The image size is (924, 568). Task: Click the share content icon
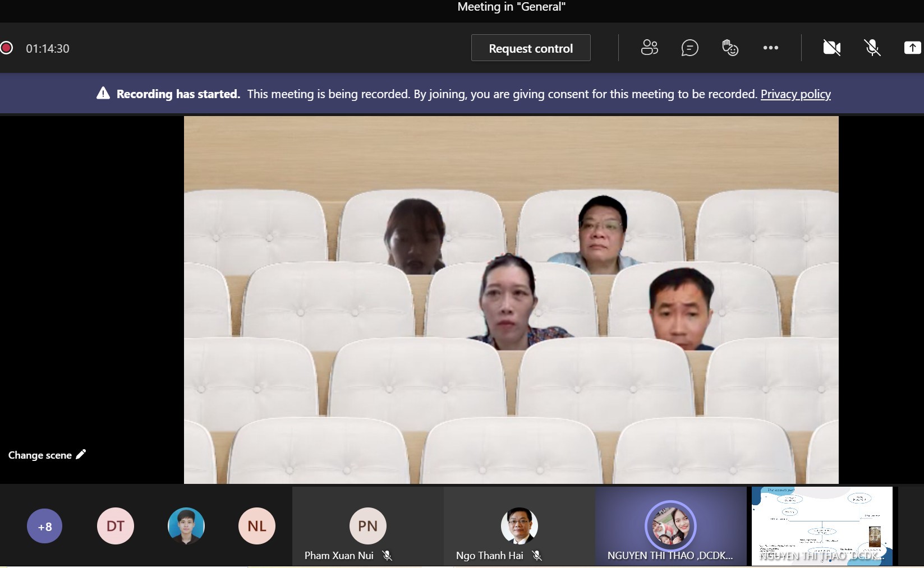(x=912, y=48)
